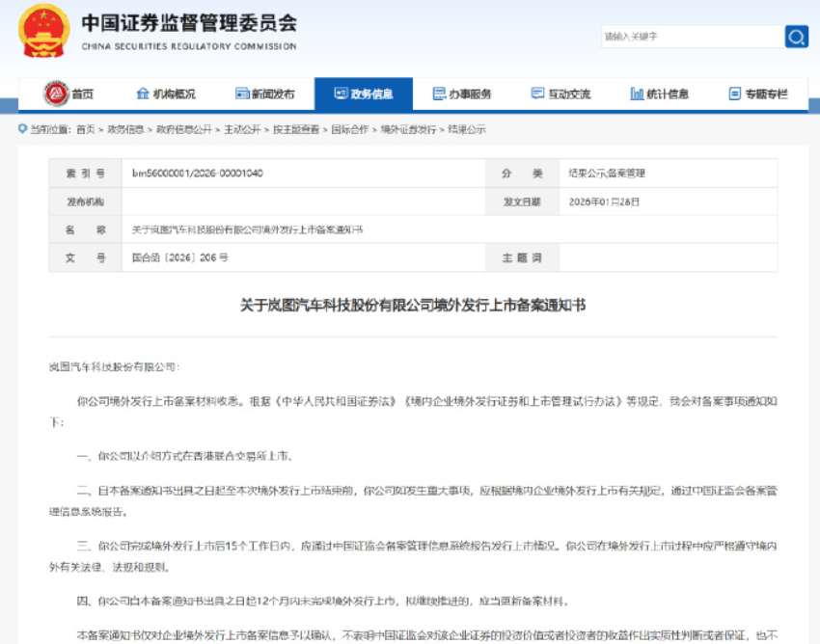Click the list icon beside 专题专栏
The height and width of the screenshot is (644, 820).
735,94
